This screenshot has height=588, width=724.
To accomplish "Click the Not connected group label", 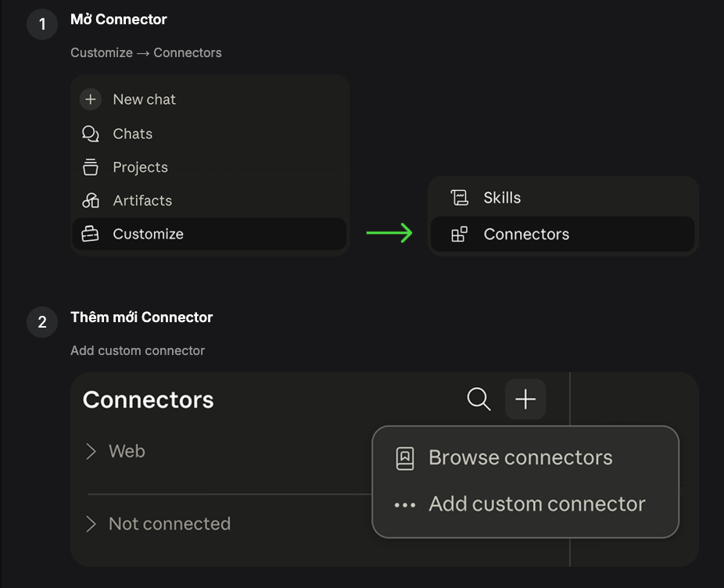I will click(170, 524).
